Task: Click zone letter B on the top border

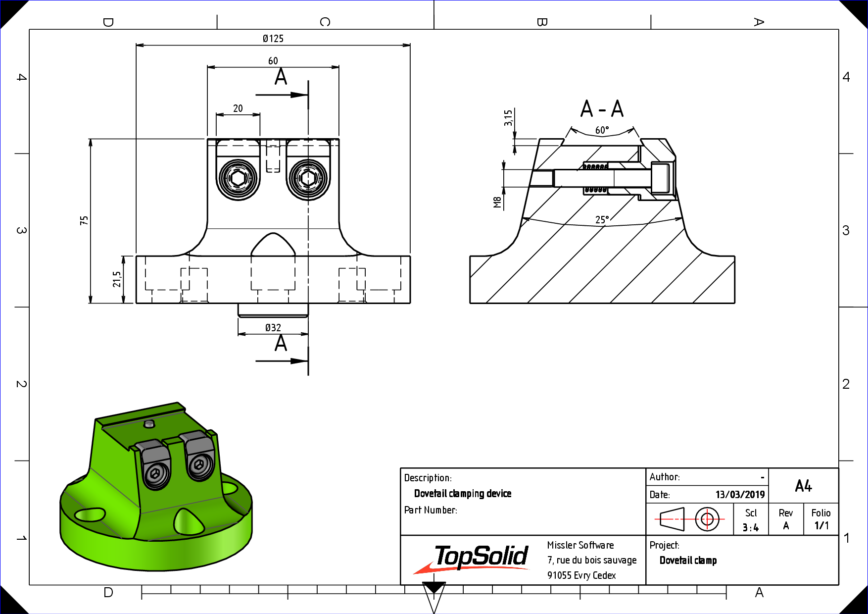Action: click(542, 22)
